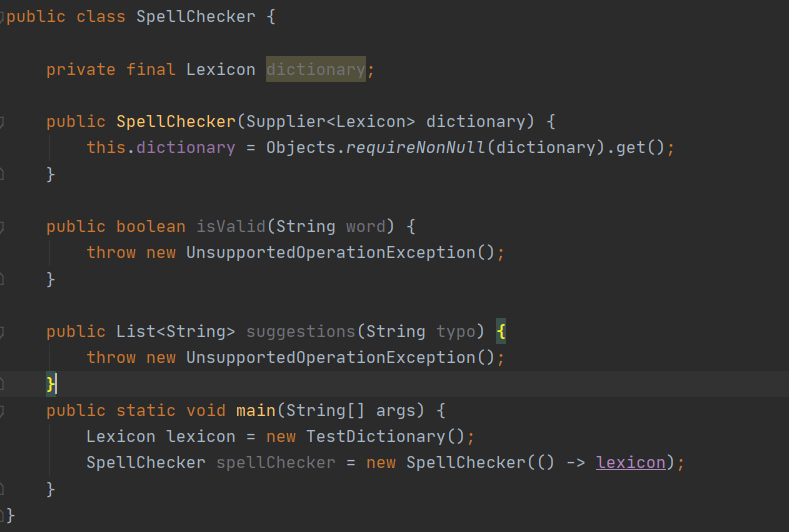The image size is (789, 532).
Task: Click the boolean return type
Action: (150, 226)
